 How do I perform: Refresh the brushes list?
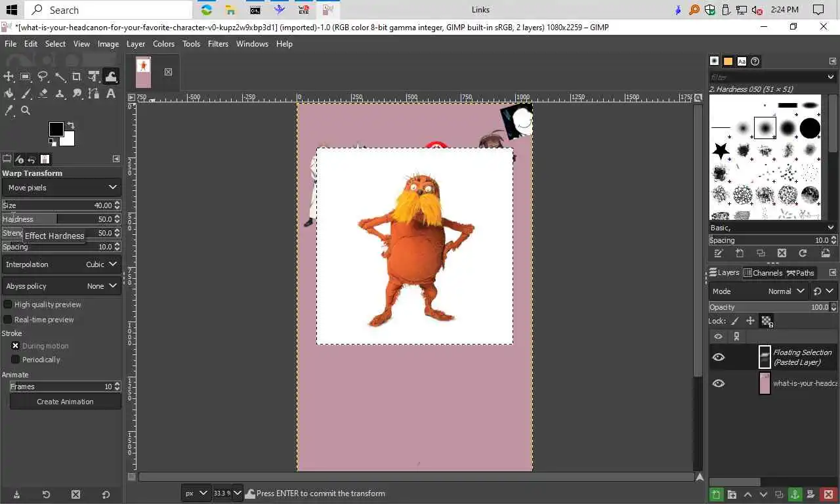tap(803, 253)
